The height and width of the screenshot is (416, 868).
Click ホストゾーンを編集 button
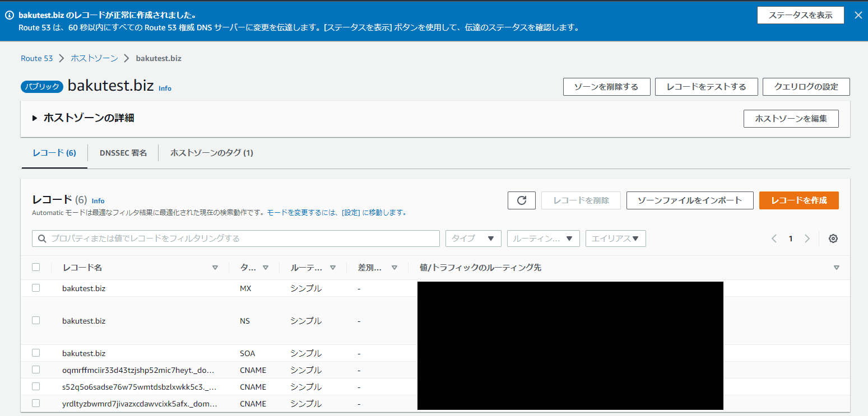[x=791, y=119]
